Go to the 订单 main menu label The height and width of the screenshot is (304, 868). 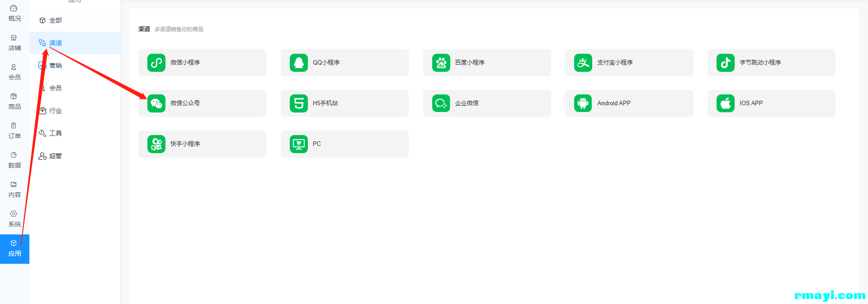[x=14, y=136]
